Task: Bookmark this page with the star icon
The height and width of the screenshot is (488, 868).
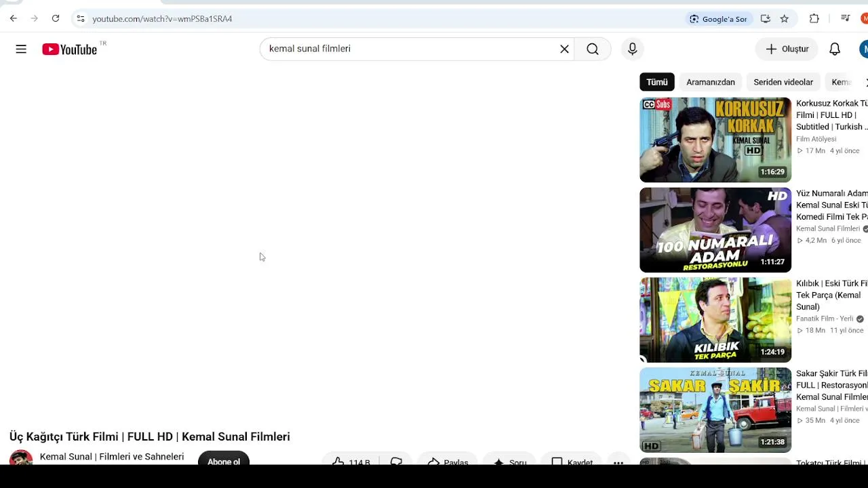Action: 785,18
